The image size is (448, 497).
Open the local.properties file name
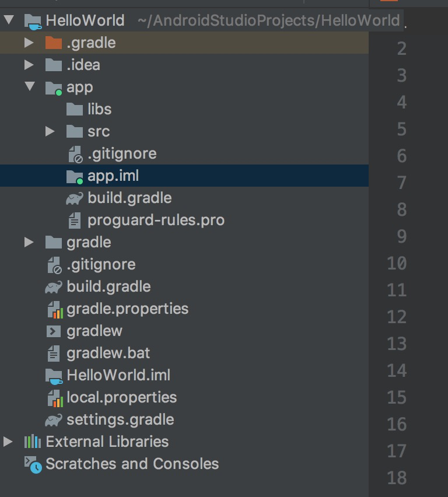[122, 398]
